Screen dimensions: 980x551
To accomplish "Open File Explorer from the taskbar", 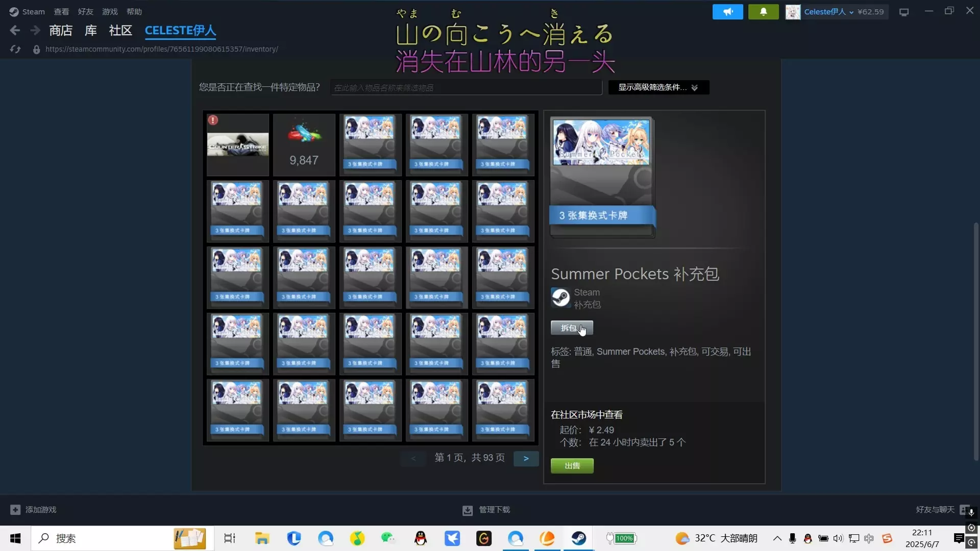I will 262,538.
